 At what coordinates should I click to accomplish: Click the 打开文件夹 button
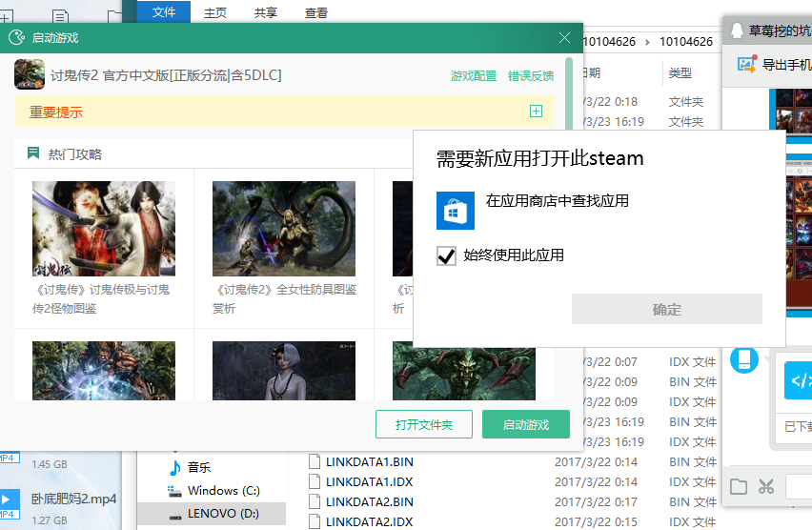click(x=423, y=424)
